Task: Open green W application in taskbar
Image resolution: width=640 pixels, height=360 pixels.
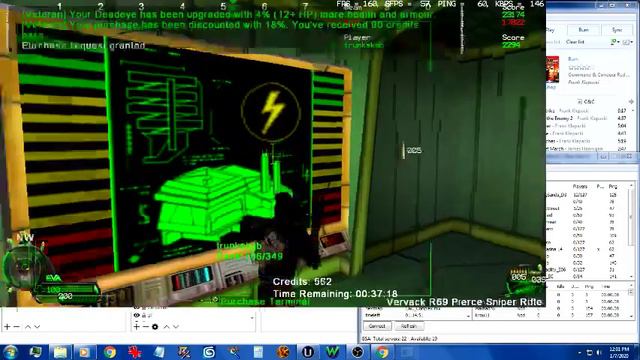Action: [333, 352]
